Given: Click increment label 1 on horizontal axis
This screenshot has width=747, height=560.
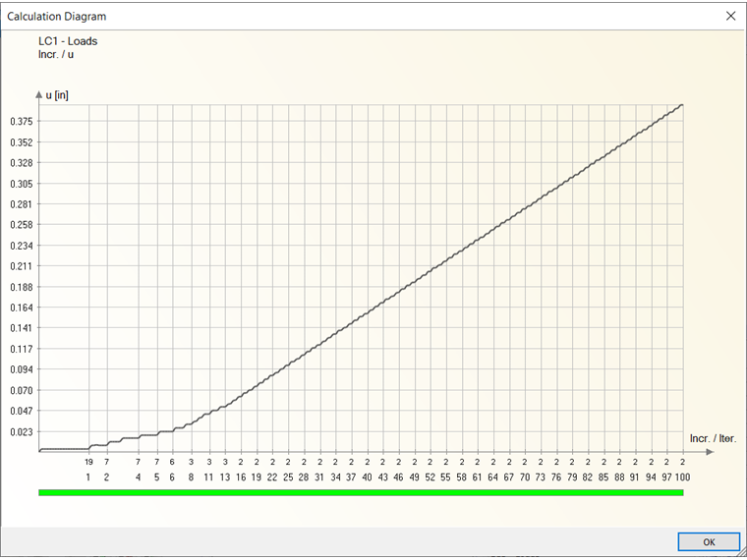Looking at the screenshot, I should click(x=88, y=477).
